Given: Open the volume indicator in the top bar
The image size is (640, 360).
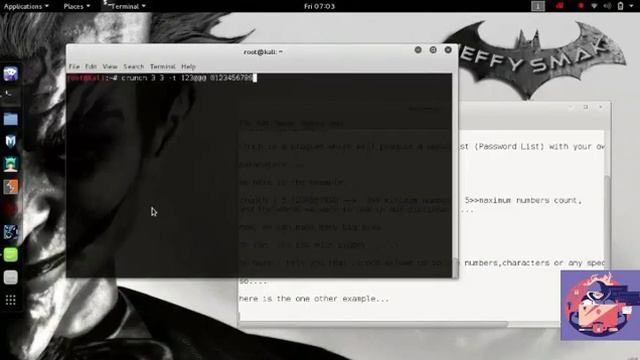Looking at the screenshot, I should click(607, 6).
